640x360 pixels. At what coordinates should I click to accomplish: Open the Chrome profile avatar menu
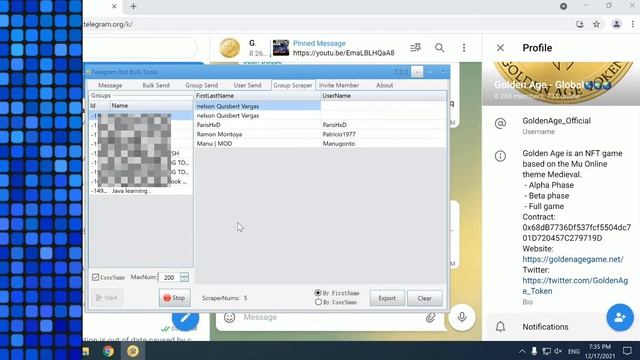point(616,24)
